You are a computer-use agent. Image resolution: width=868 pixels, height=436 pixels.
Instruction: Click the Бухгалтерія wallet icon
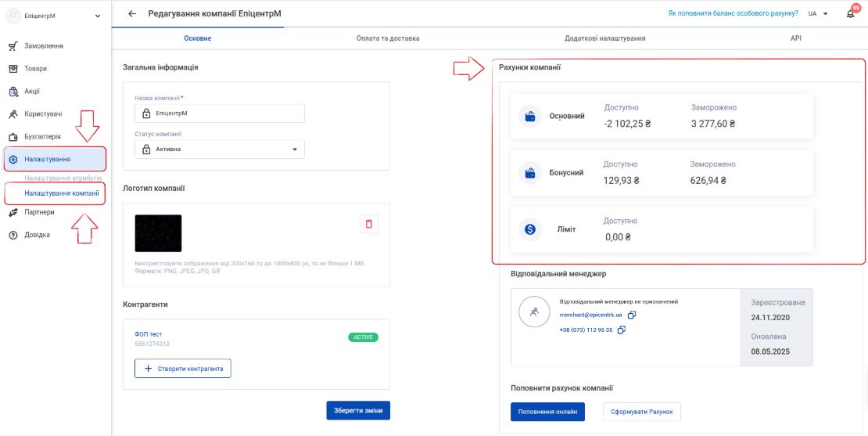[x=14, y=137]
